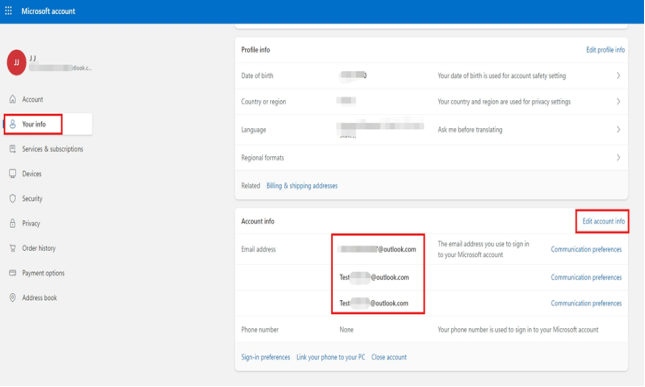Open the app launcher grid icon
Image resolution: width=645 pixels, height=387 pixels.
8,11
